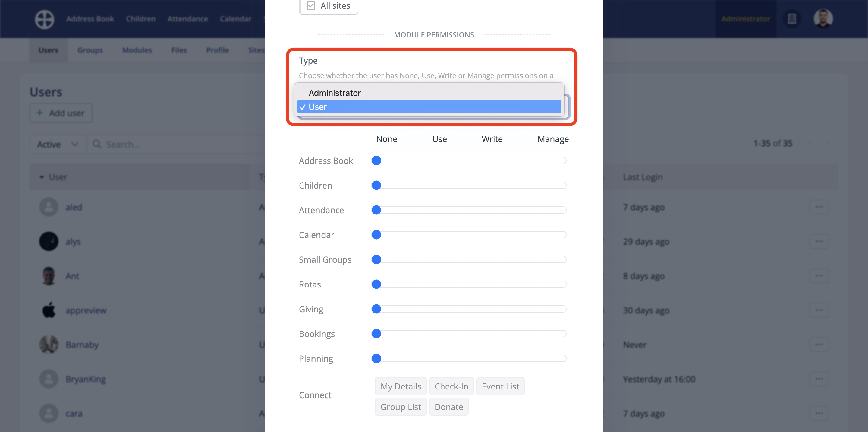The width and height of the screenshot is (868, 432).
Task: Click the Check-In button under Connect
Action: coord(451,386)
